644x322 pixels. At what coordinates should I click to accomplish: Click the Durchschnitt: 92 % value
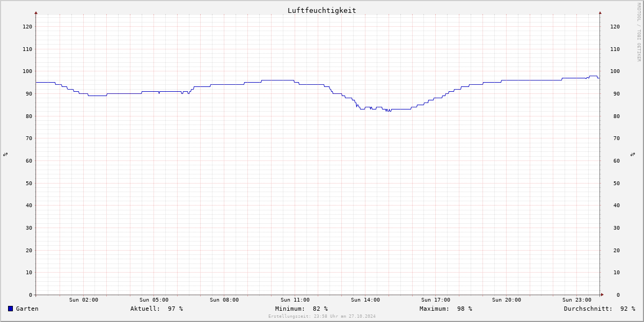(x=599, y=309)
